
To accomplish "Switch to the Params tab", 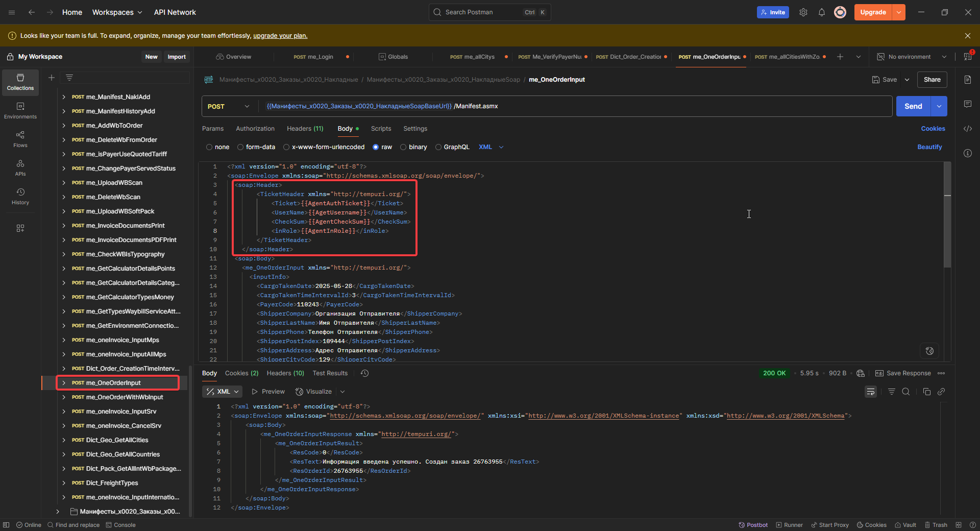I will click(x=213, y=129).
